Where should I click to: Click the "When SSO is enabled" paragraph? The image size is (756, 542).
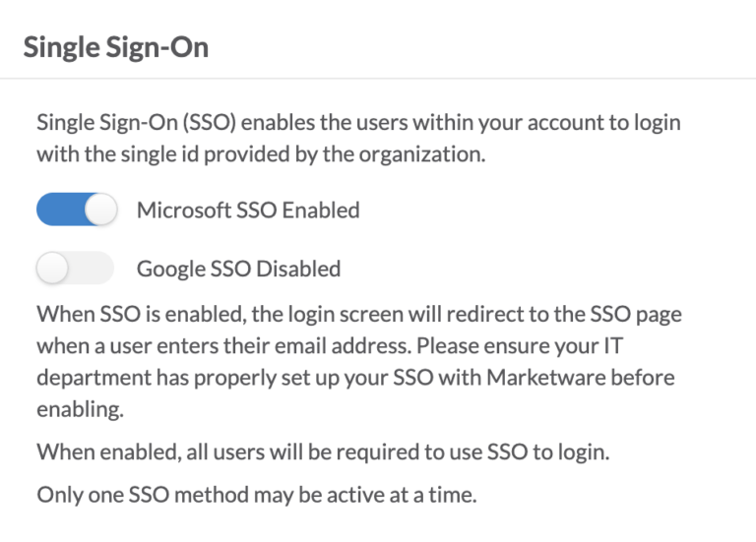point(359,361)
